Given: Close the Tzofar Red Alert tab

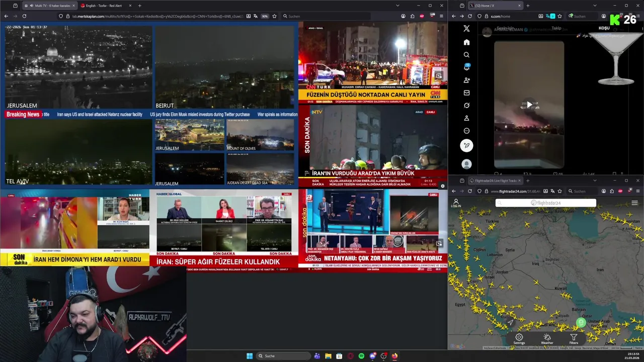Looking at the screenshot, I should click(x=130, y=6).
